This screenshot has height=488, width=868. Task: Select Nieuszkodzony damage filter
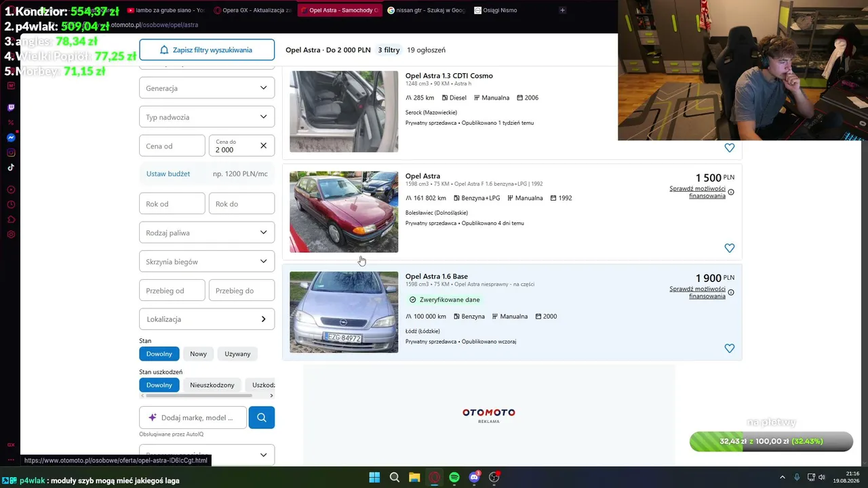point(212,385)
